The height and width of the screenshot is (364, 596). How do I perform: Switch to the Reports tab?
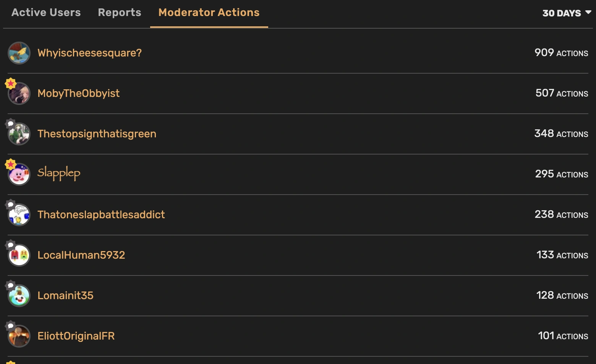[120, 13]
